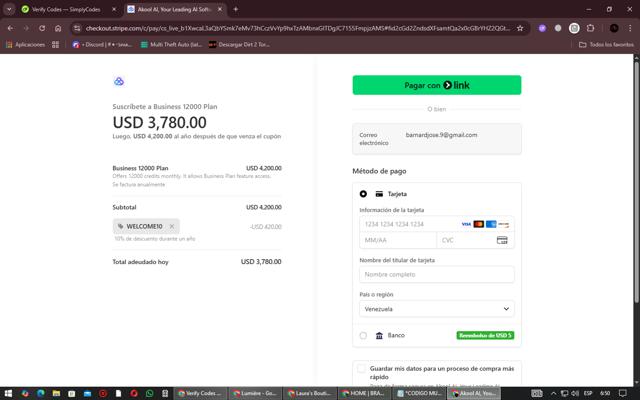Switch to Verify Codes taskbar window

(200, 393)
